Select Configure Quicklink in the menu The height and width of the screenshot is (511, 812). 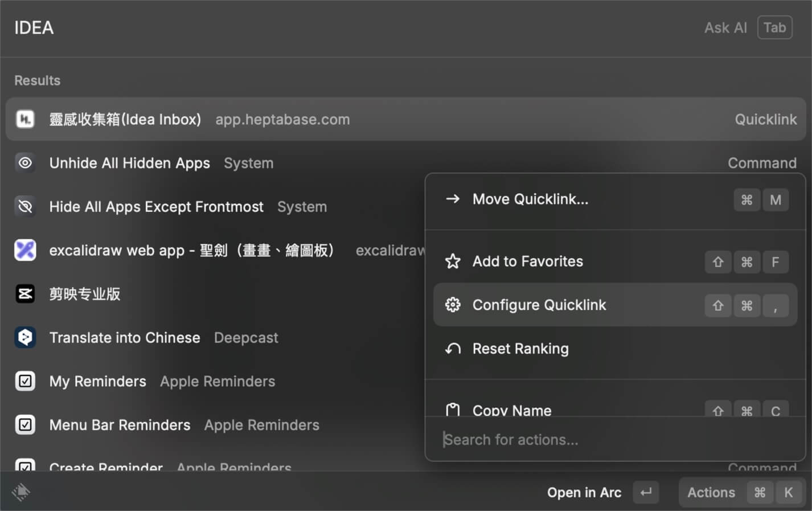tap(539, 305)
